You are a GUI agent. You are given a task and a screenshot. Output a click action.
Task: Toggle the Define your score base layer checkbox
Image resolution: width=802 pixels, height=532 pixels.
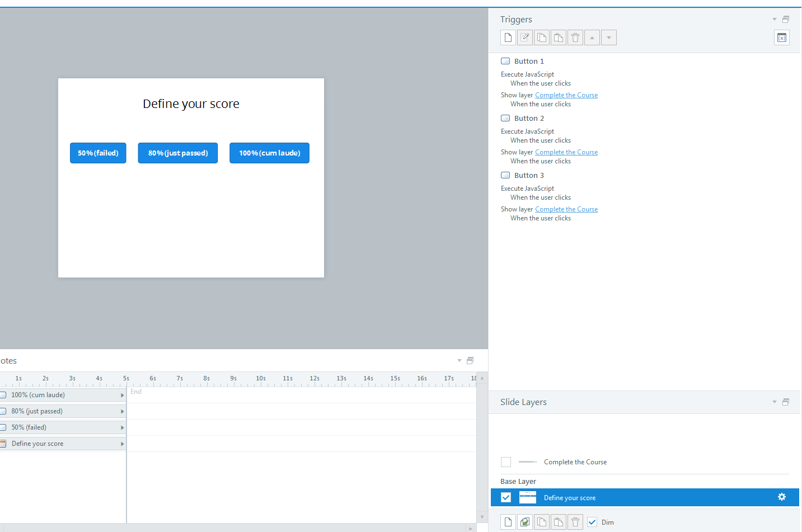point(506,497)
